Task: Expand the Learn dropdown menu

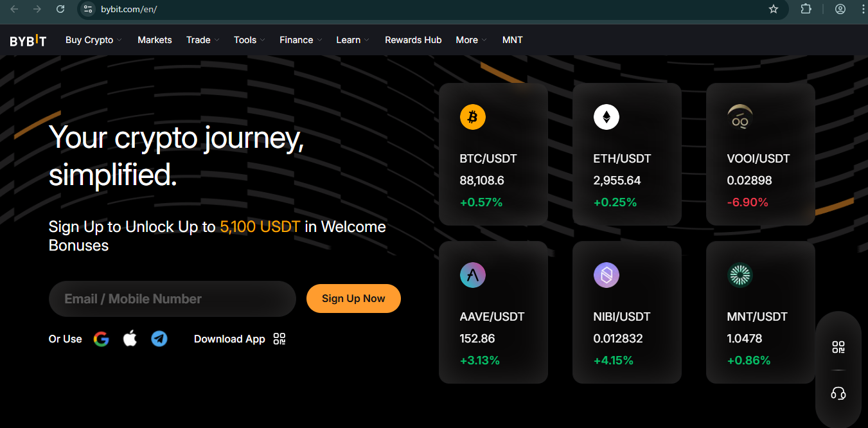Action: click(353, 40)
